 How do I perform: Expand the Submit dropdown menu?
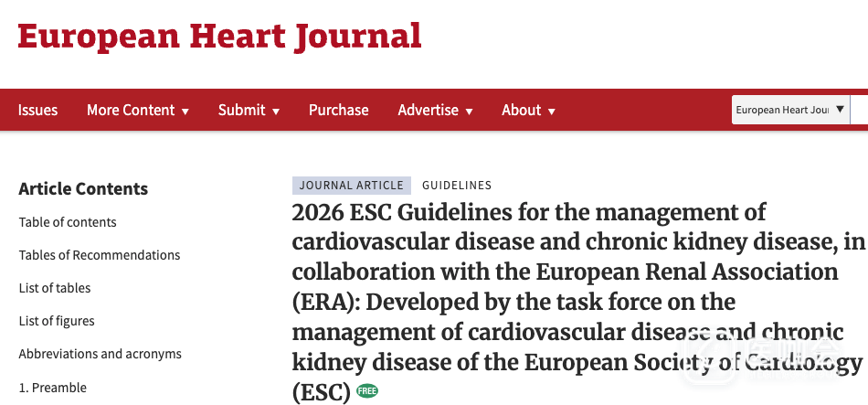click(249, 110)
